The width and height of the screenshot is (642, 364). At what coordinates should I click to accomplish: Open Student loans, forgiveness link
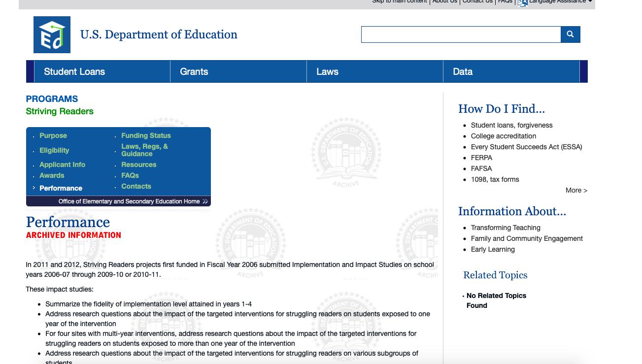(512, 125)
